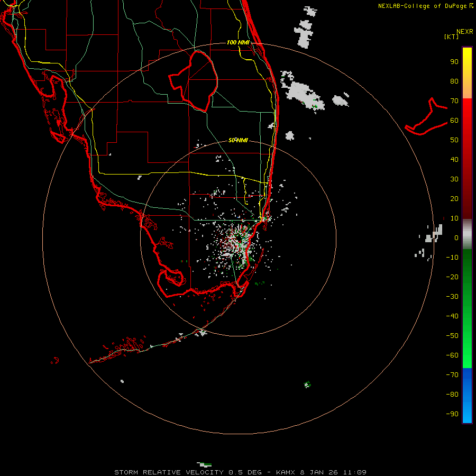Click the green echo blob southeast offshore
This screenshot has height=476, width=476.
click(307, 385)
